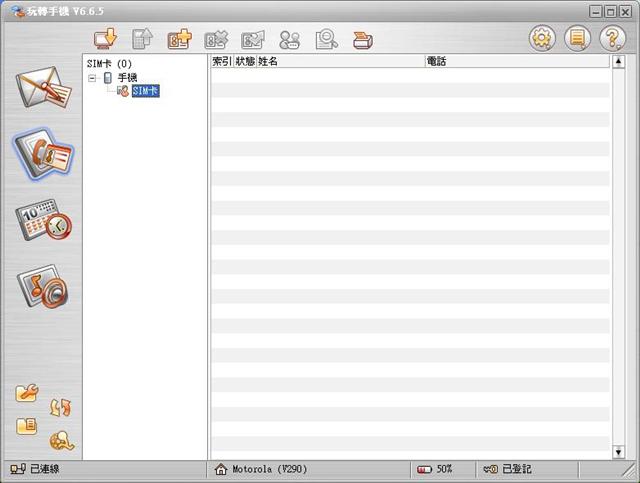Sort the list by 姓名 column header
Screen dimensions: 640x483
pos(340,61)
